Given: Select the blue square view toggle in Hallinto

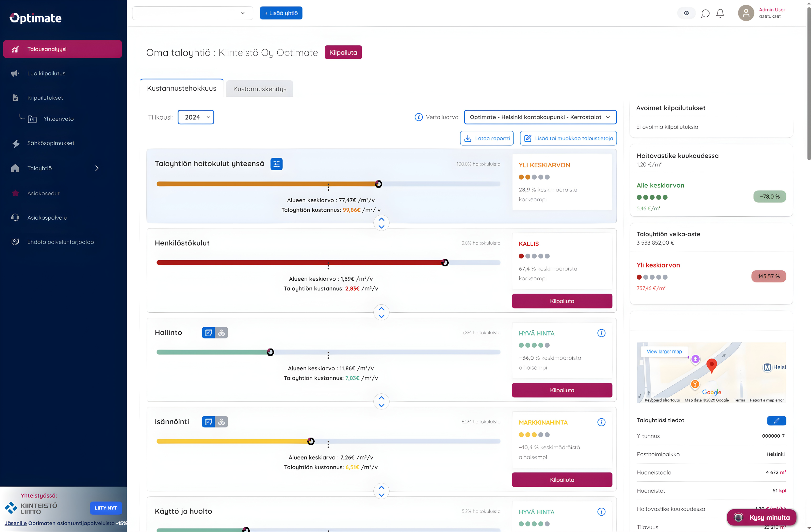Looking at the screenshot, I should tap(208, 333).
